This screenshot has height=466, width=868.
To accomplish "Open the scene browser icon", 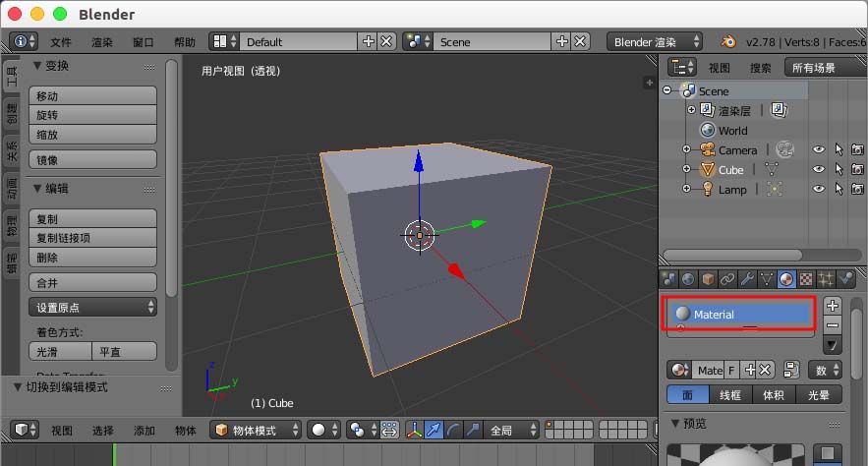I will point(418,41).
